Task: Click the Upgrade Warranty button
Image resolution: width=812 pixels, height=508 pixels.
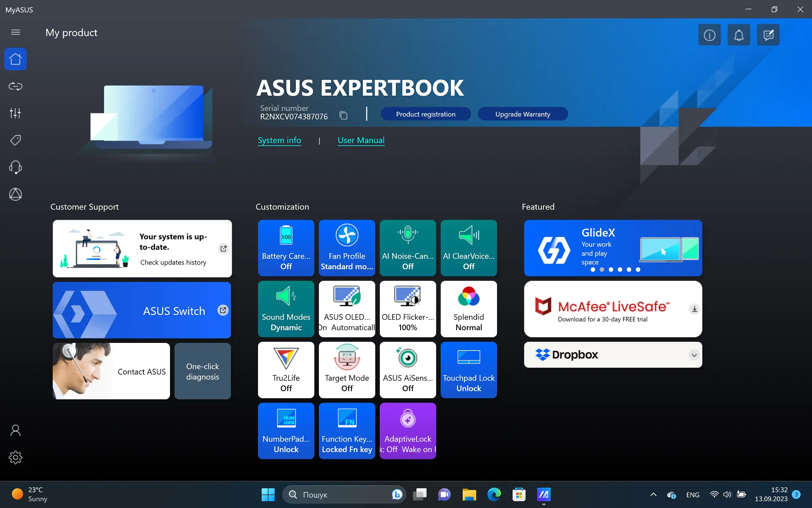Action: [523, 114]
